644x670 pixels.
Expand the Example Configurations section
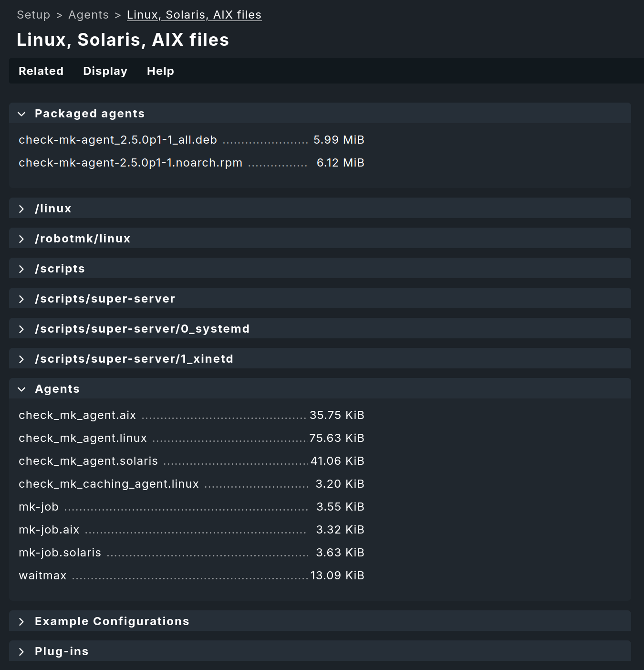pos(21,621)
